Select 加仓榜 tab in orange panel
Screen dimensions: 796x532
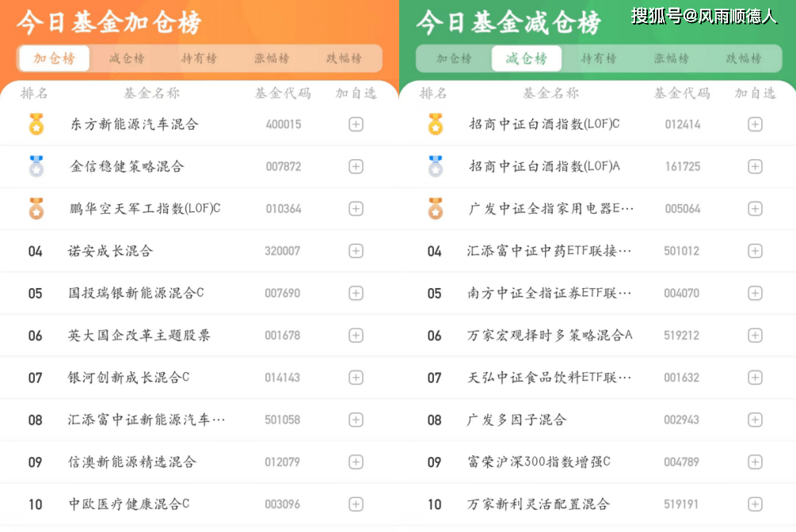click(55, 59)
